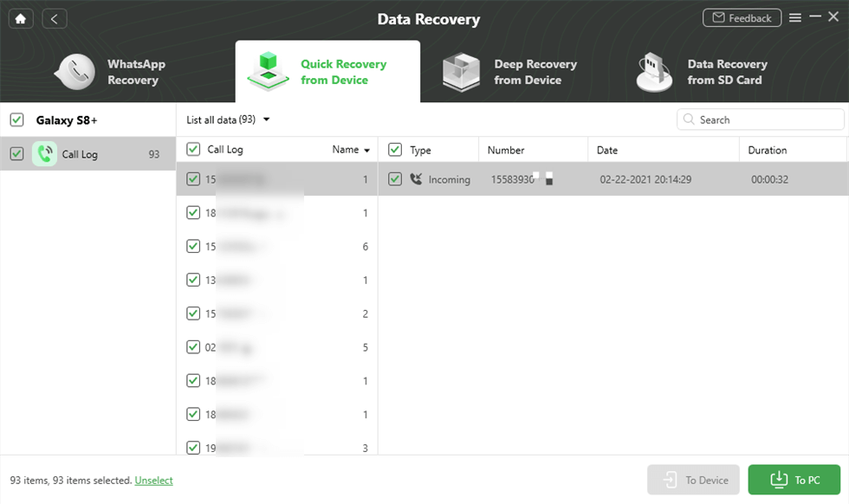Click the search magnifier icon
Viewport: 849px width, 504px height.
688,120
